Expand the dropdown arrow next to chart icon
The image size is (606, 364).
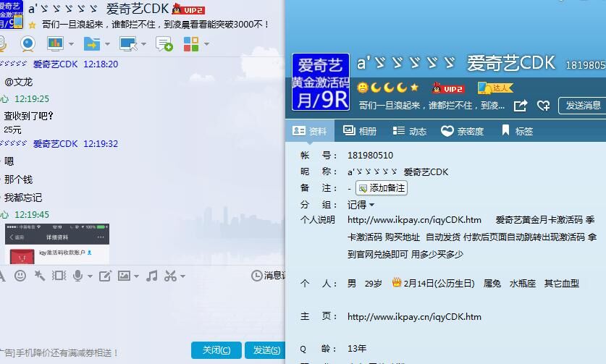pos(71,44)
